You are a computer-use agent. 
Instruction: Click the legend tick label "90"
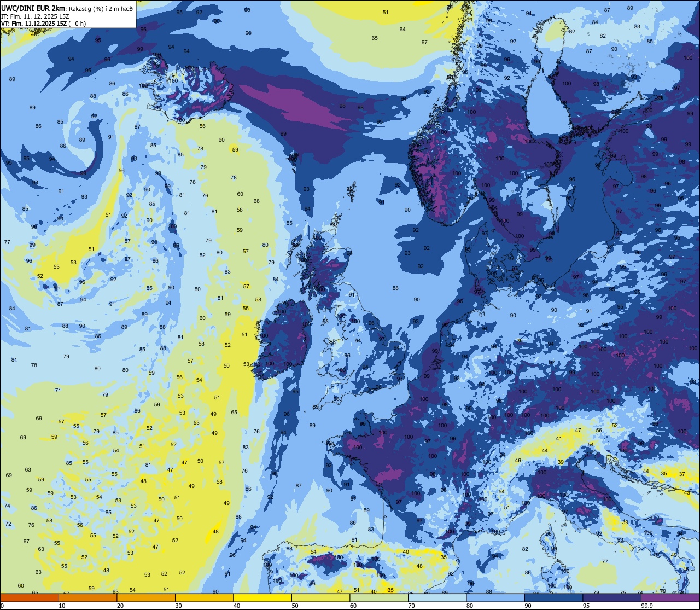[x=528, y=606]
